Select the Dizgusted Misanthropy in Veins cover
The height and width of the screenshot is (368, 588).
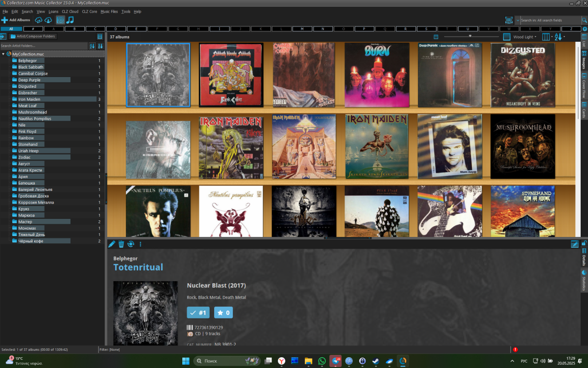[x=523, y=75]
